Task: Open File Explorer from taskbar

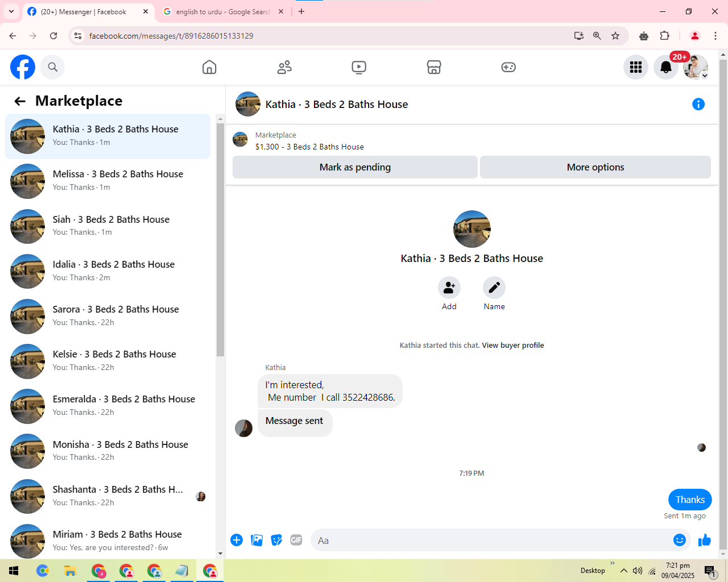Action: pyautogui.click(x=70, y=571)
